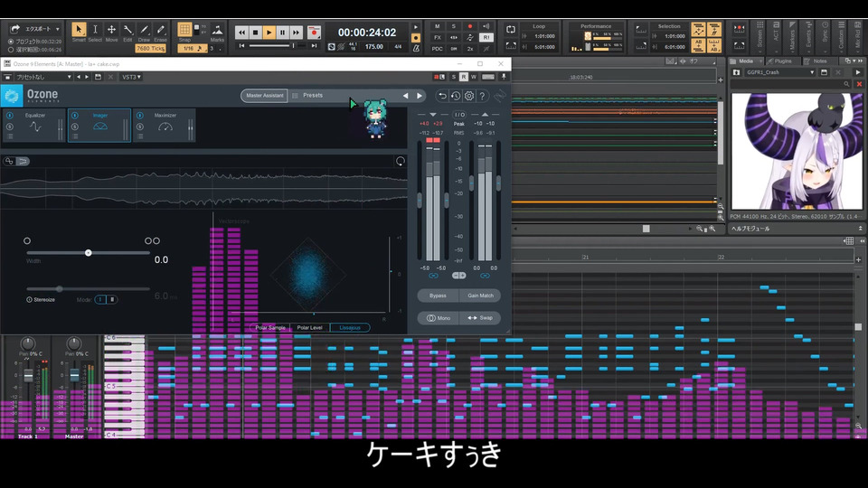Toggle the loop on/off icon
Screen dimensions: 868x488
(510, 29)
